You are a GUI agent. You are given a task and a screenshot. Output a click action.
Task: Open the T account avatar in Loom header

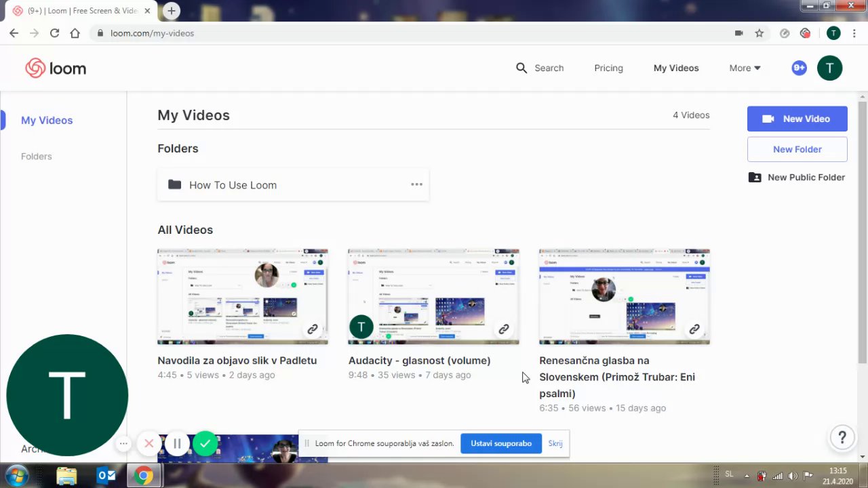click(x=829, y=68)
